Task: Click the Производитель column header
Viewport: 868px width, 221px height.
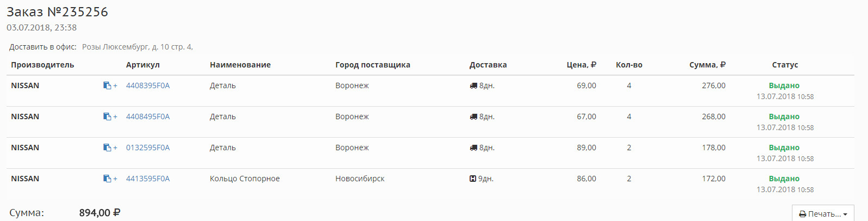Action: (x=42, y=65)
